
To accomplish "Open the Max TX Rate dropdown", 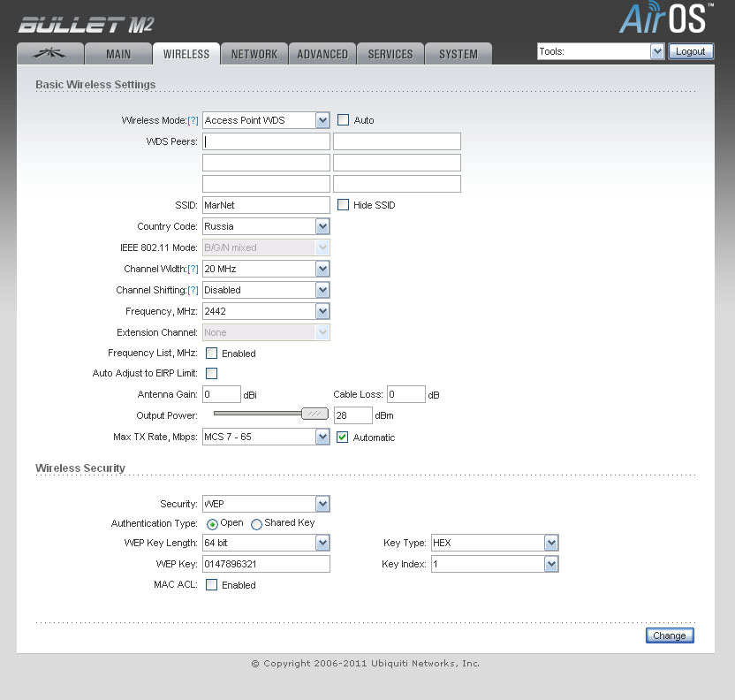I will click(266, 437).
